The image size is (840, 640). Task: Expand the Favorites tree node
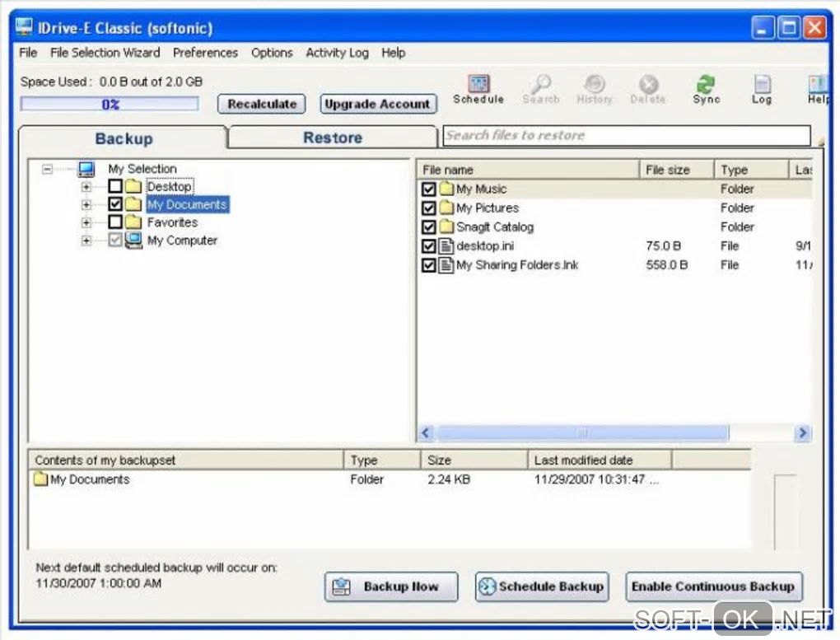pos(86,222)
